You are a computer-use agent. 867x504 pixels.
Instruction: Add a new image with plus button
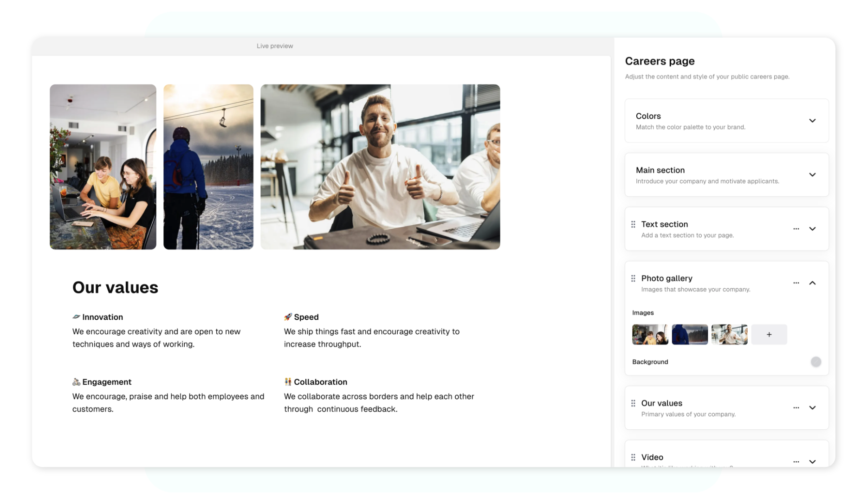point(769,335)
